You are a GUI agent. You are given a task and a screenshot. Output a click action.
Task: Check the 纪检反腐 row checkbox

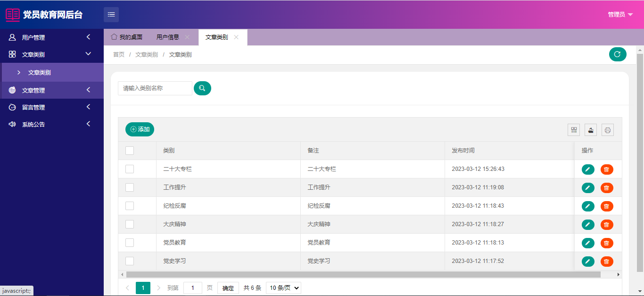[x=130, y=206]
